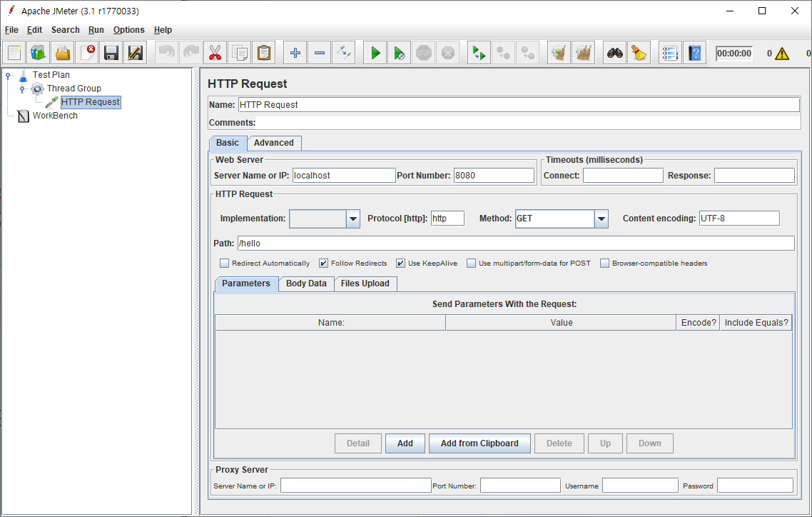Open the Implementation dropdown

click(353, 219)
